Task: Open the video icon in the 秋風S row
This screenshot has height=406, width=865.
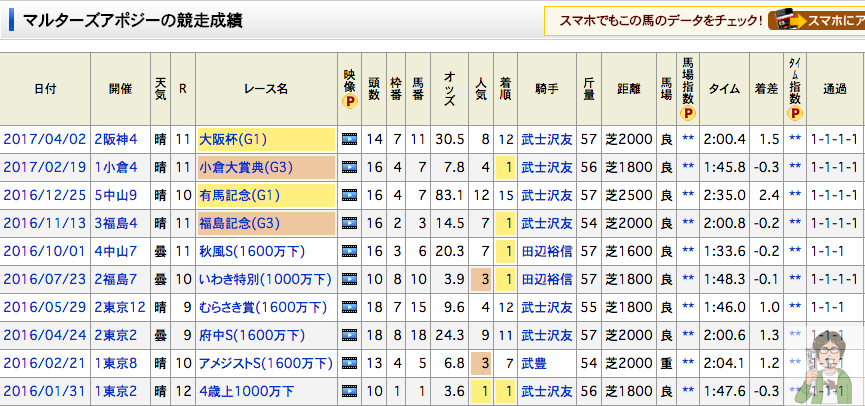Action: [x=350, y=251]
